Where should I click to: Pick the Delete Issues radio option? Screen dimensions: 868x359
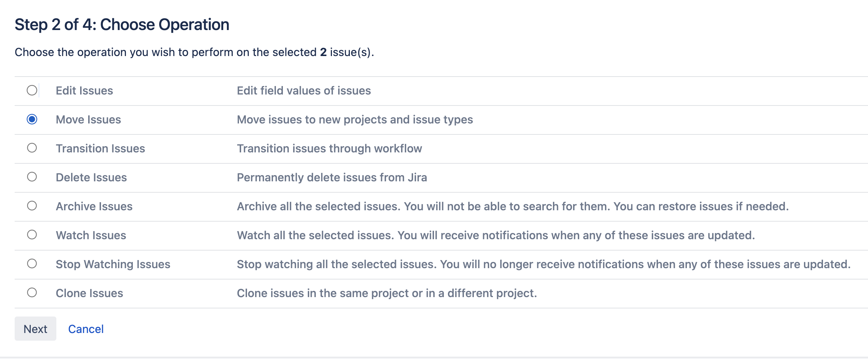click(32, 177)
